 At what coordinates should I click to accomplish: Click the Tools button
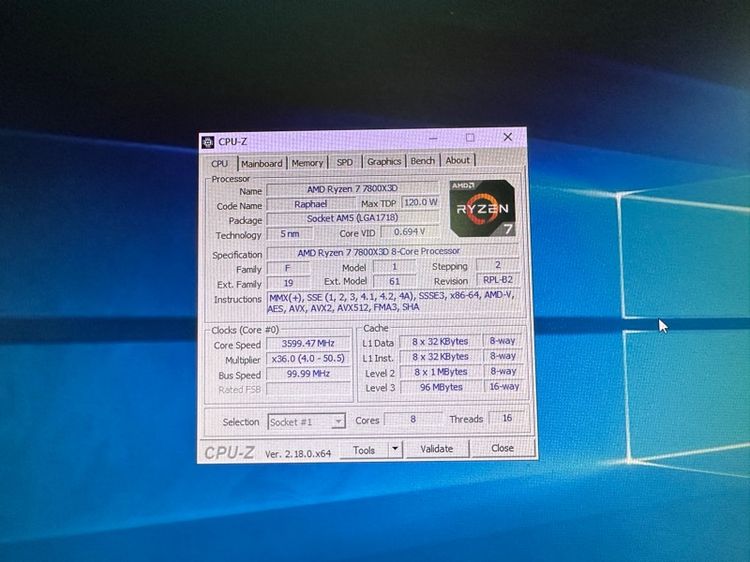point(364,450)
